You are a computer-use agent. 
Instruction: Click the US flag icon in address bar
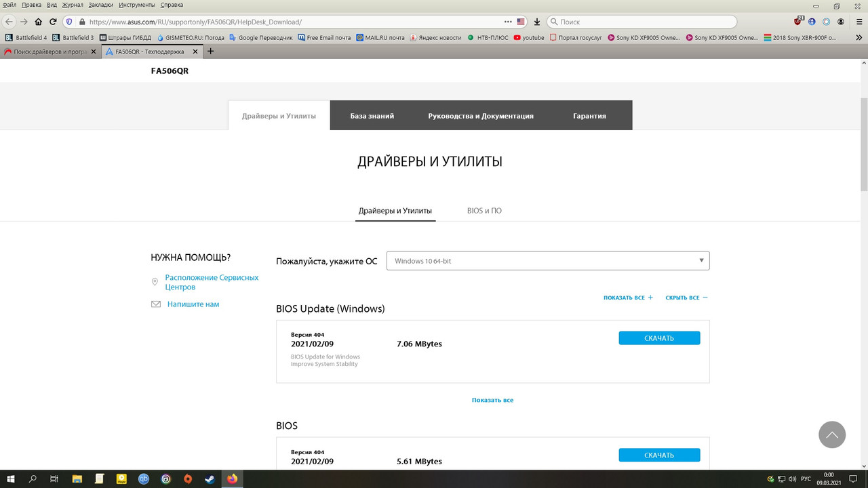click(x=521, y=22)
